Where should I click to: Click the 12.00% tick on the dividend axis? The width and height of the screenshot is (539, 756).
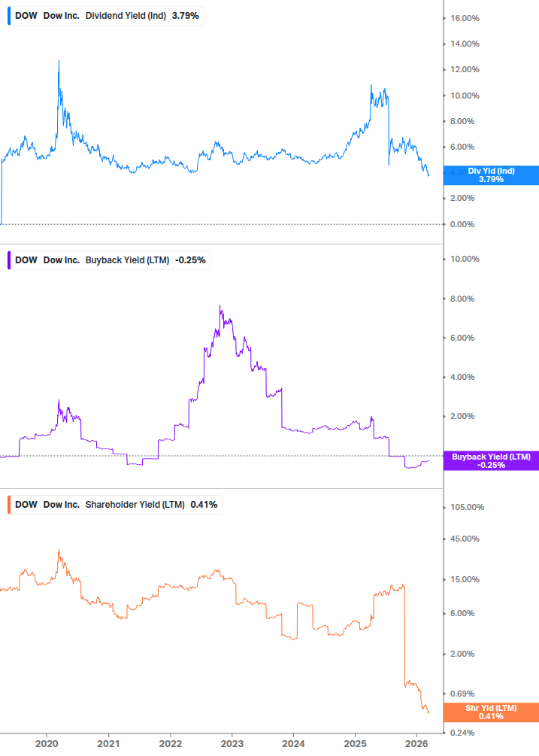465,69
